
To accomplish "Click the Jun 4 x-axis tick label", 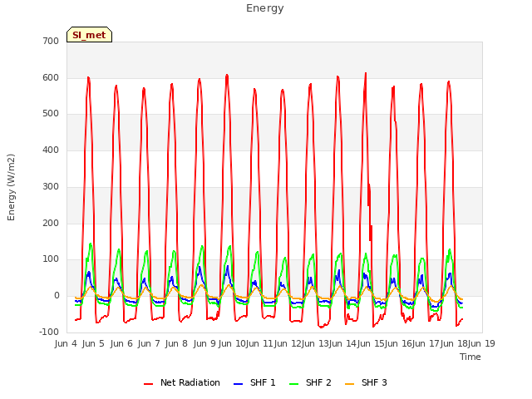I will click(x=66, y=343).
